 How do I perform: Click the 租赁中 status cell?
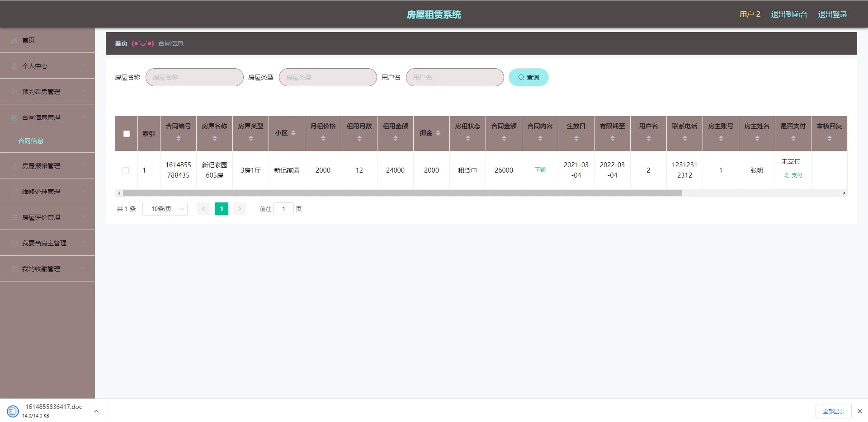468,170
